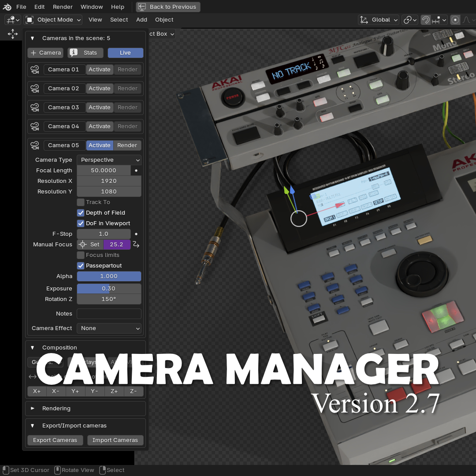Click the camera icon beside Camera 05
Viewport: 476px width, 476px height.
click(35, 145)
